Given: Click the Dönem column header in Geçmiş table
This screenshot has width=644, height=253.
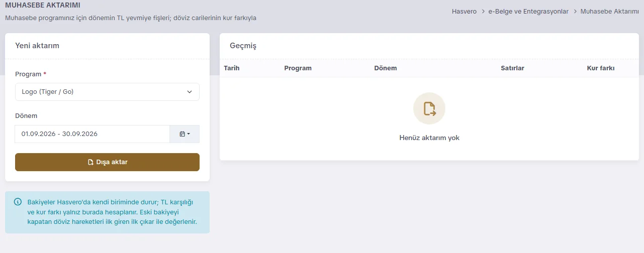Looking at the screenshot, I should [386, 68].
